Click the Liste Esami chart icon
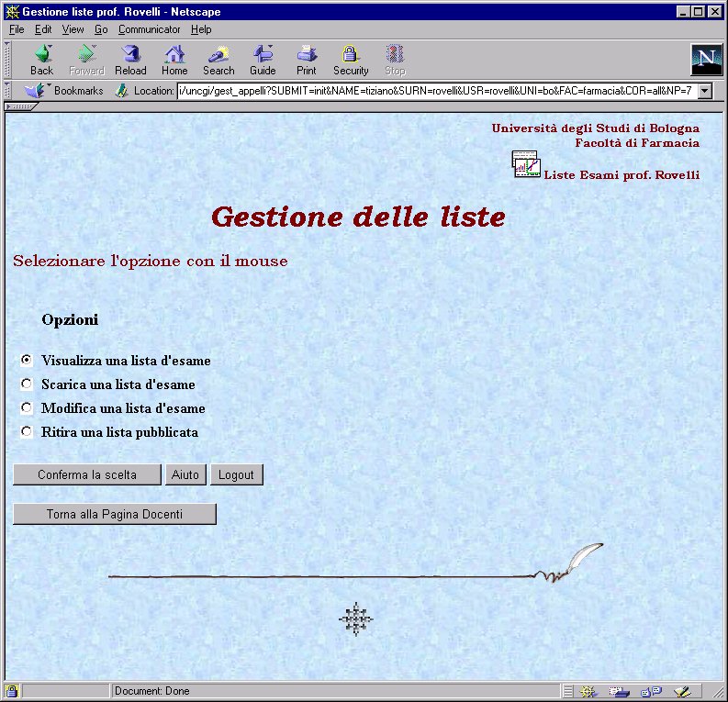The image size is (728, 702). tap(526, 163)
